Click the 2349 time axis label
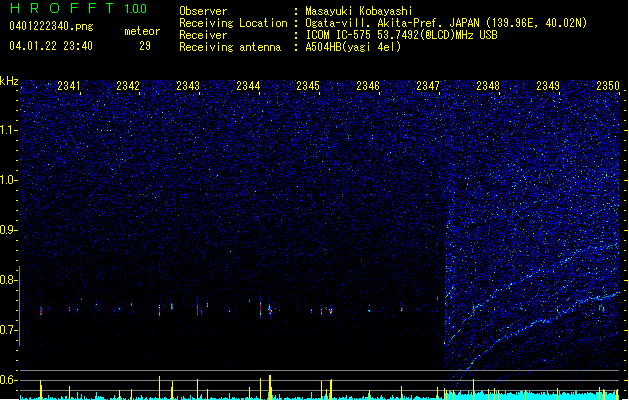The height and width of the screenshot is (400, 629). (x=548, y=86)
